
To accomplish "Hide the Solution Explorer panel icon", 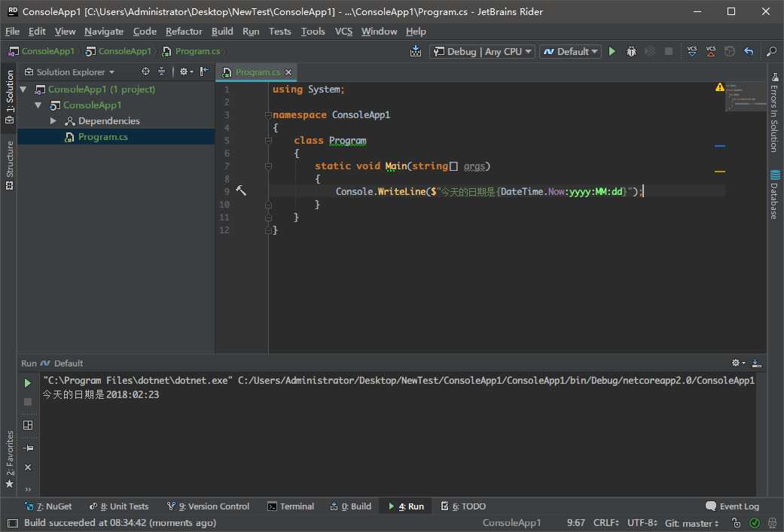I will coord(204,72).
